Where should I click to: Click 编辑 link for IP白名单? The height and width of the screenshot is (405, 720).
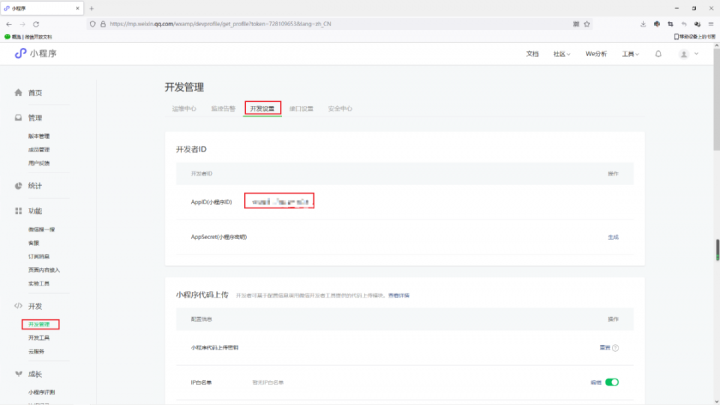(x=596, y=382)
